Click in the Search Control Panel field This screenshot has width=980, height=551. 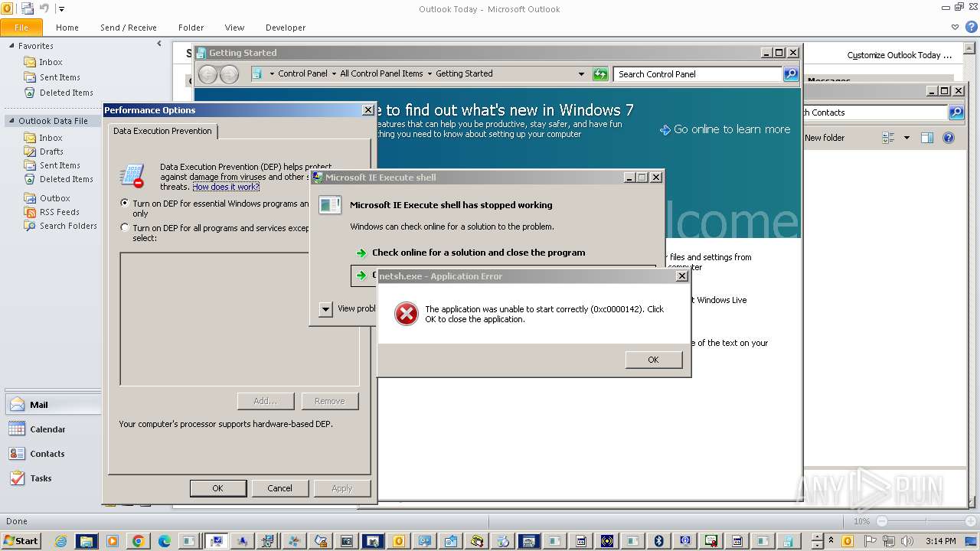(698, 74)
